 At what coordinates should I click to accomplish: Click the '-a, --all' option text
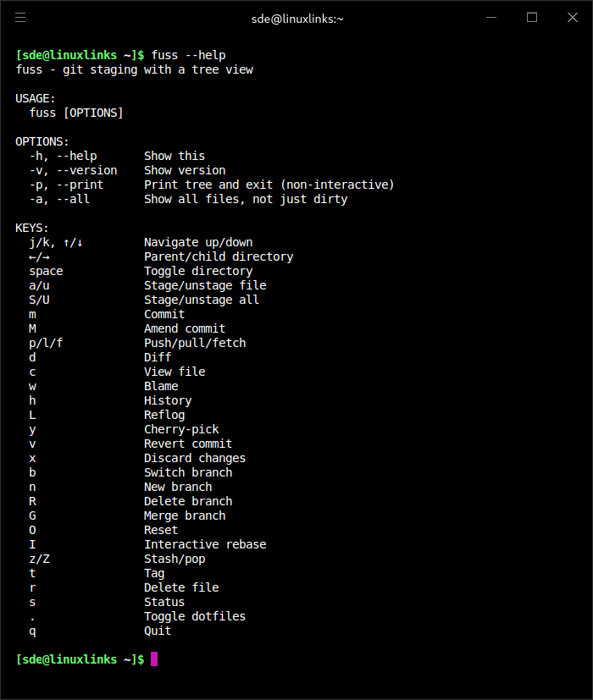tap(59, 199)
